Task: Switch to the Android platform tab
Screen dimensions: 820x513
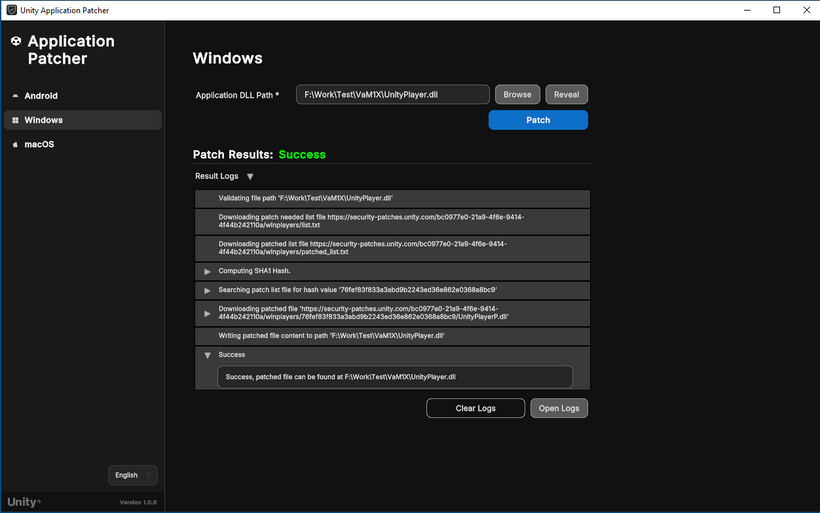Action: click(x=42, y=96)
